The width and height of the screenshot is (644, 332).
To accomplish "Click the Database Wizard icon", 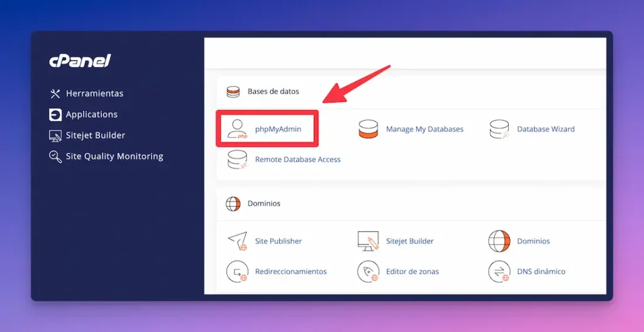I will [x=499, y=129].
